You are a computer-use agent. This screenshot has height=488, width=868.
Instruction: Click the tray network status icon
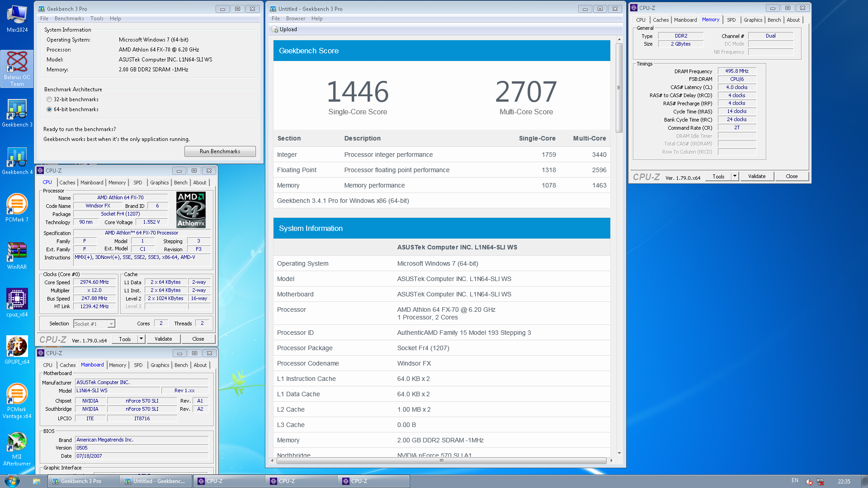pyautogui.click(x=820, y=482)
